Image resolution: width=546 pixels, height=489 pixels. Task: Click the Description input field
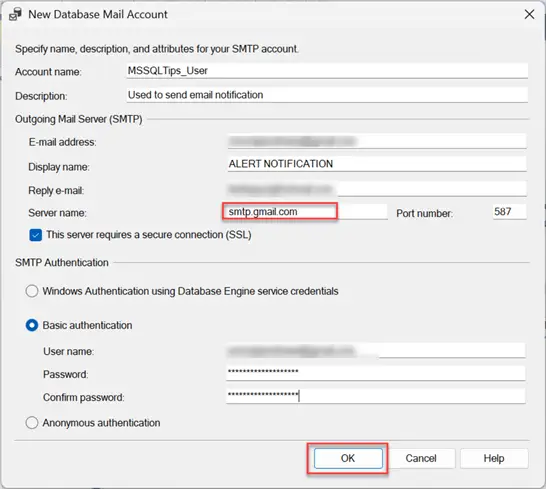coord(327,95)
